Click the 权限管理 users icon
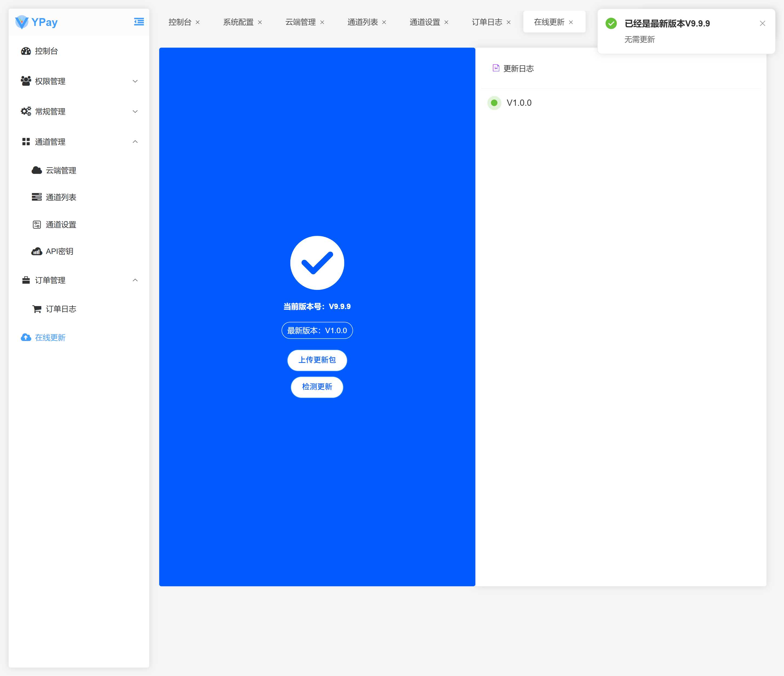This screenshot has height=676, width=784. (26, 81)
